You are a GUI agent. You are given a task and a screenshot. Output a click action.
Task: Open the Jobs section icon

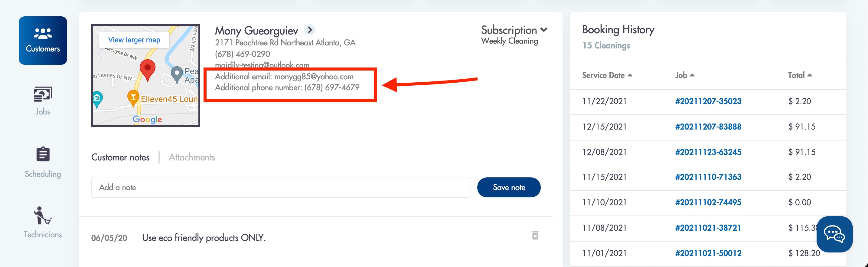click(43, 94)
